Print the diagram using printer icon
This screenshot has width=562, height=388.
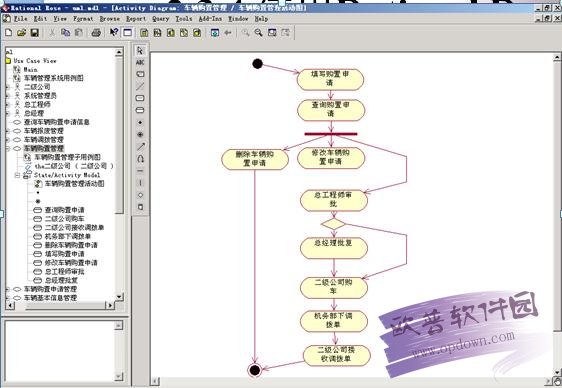click(x=96, y=33)
